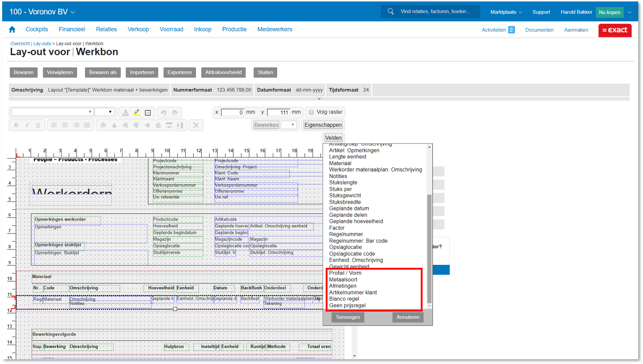
Task: Select 'Metaalsoort' in the fields list
Action: point(343,279)
